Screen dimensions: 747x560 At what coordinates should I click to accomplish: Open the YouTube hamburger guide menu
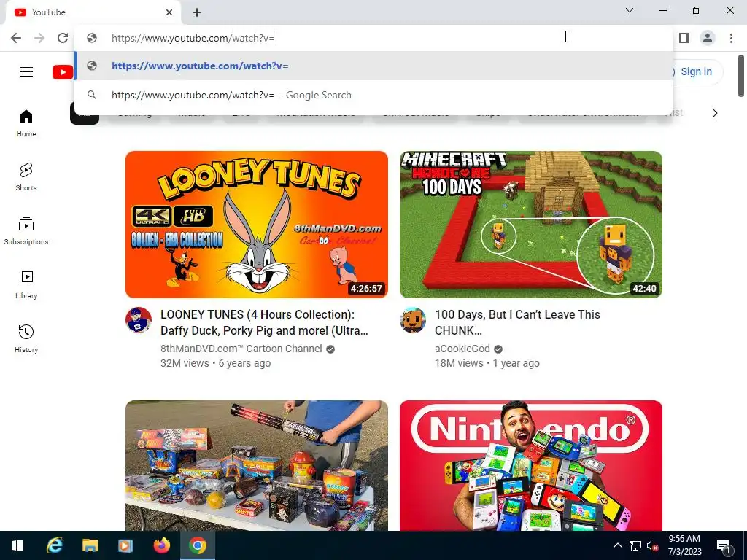(26, 72)
